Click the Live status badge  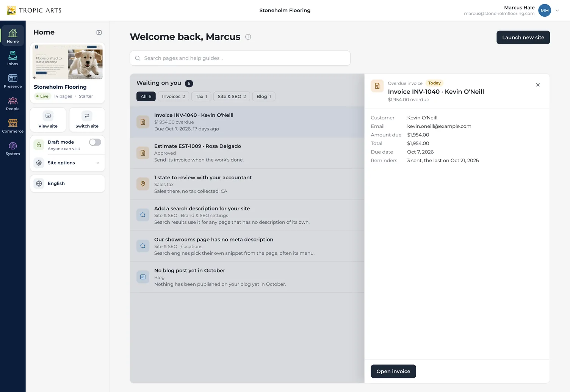[42, 96]
